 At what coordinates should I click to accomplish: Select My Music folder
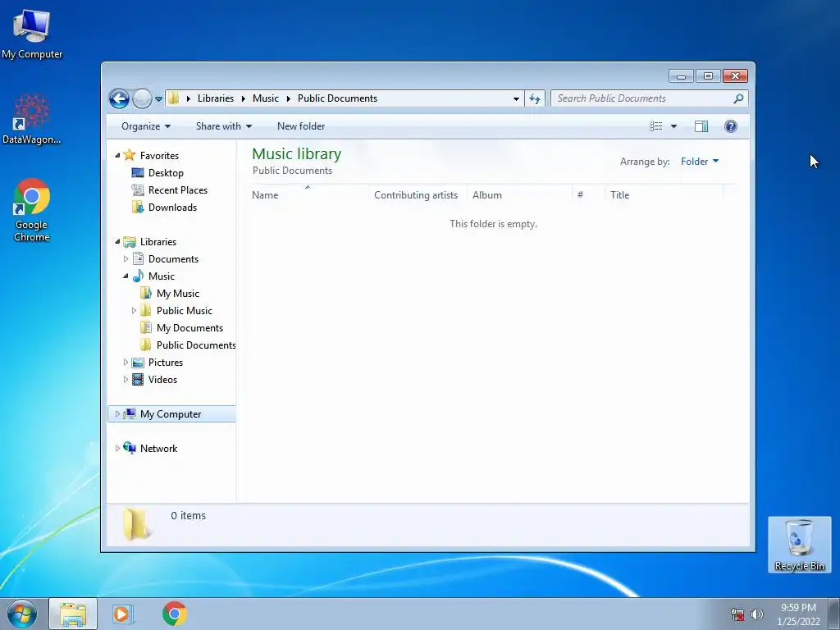tap(178, 294)
